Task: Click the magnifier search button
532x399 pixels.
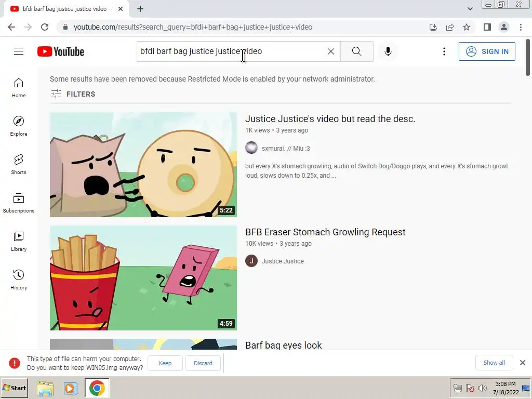Action: pyautogui.click(x=356, y=51)
